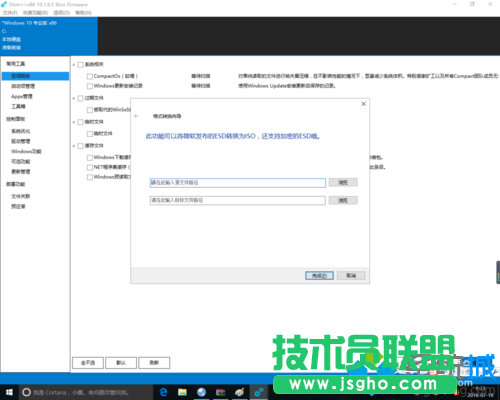This screenshot has height=400, width=500.
Task: Switch to Dism++ taskbar icon
Action: 259,392
